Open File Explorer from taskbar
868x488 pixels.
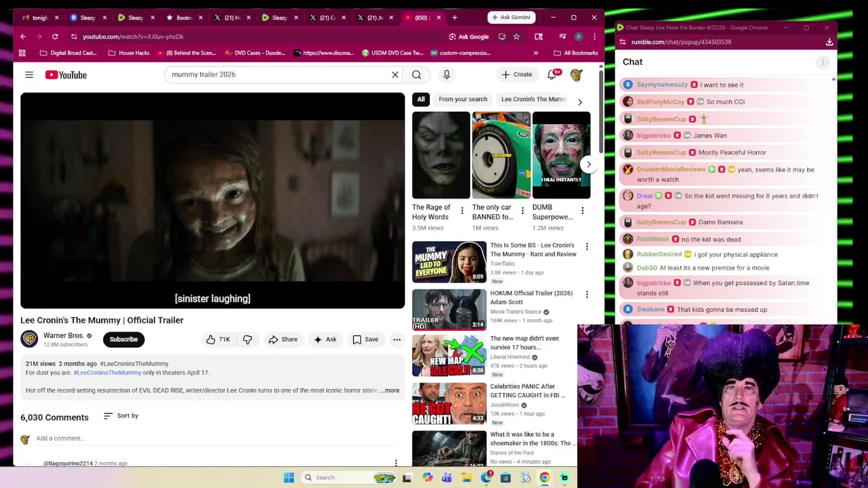coord(467,478)
